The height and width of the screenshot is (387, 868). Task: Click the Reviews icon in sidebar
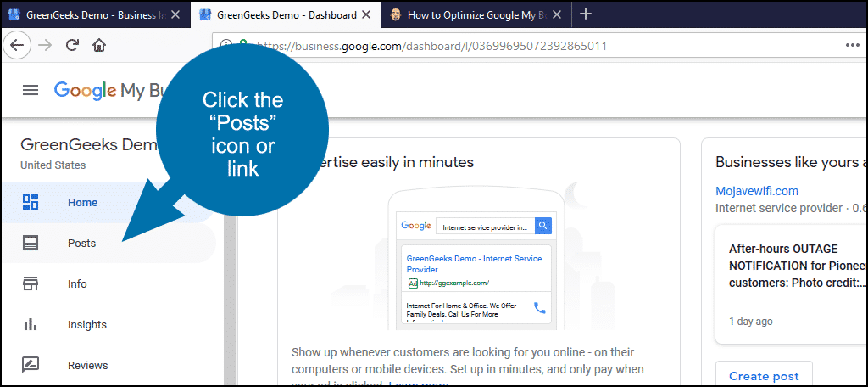pos(30,366)
